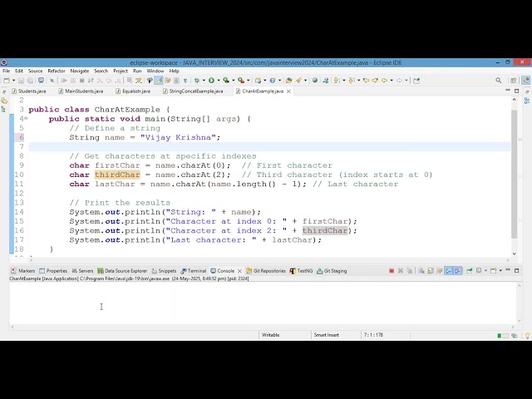Screen dimensions: 532x399
Task: Open the Window menu
Action: (155, 71)
